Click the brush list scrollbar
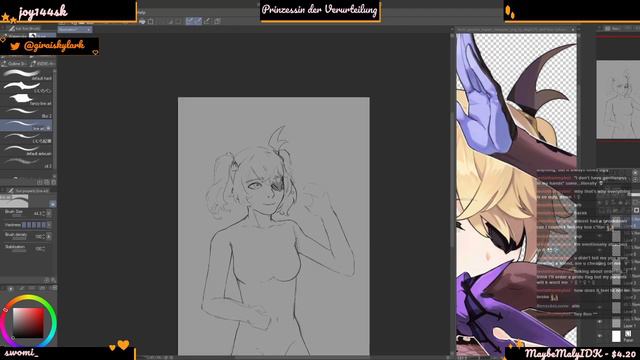The image size is (640, 360). click(x=55, y=118)
